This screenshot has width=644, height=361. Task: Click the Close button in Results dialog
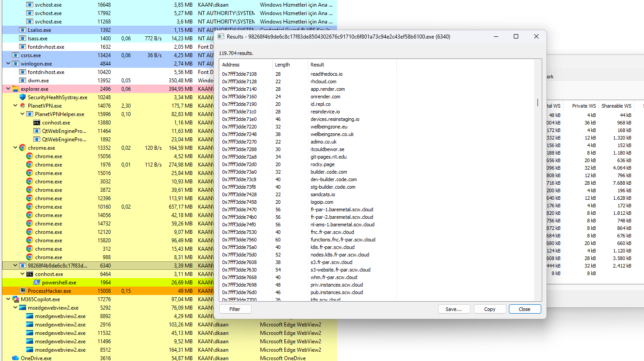pos(525,309)
